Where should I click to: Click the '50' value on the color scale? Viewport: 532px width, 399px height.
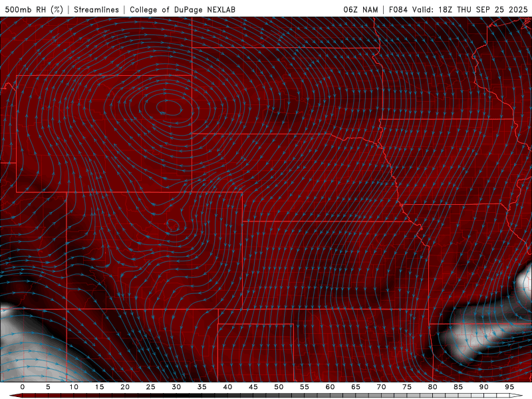click(279, 387)
